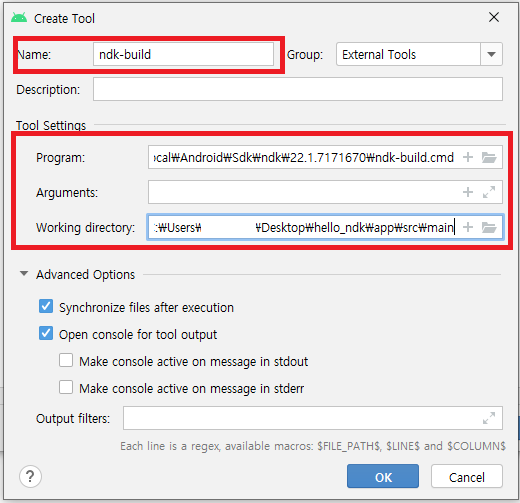
Task: Browse for the Working directory using its folder icon
Action: 489,227
